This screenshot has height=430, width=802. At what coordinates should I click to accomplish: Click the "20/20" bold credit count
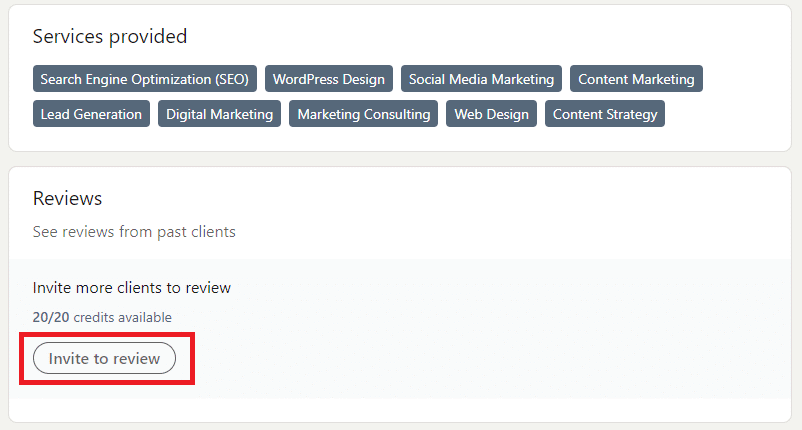click(51, 317)
